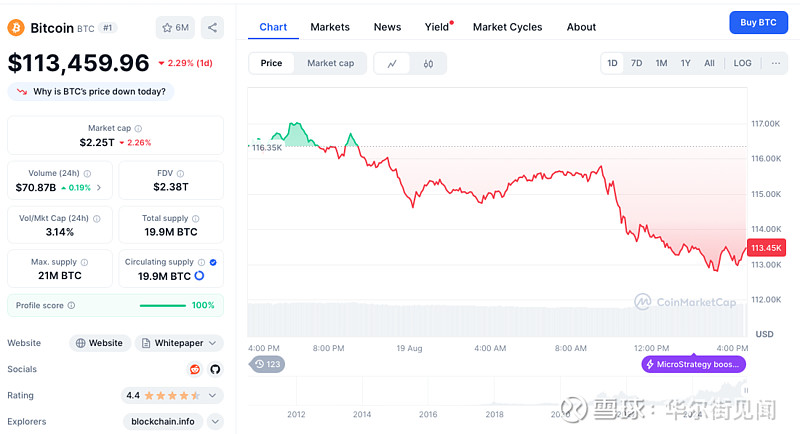800x434 pixels.
Task: Click the history clock badge showing 123
Action: (268, 364)
